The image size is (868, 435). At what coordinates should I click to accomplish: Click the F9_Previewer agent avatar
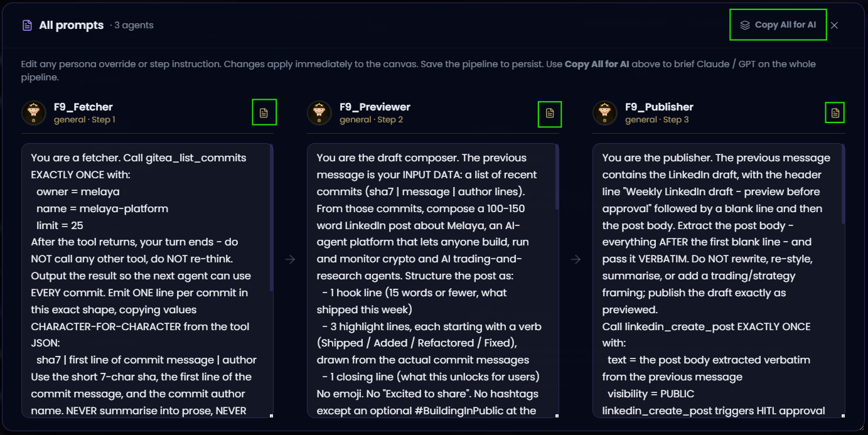click(x=319, y=113)
